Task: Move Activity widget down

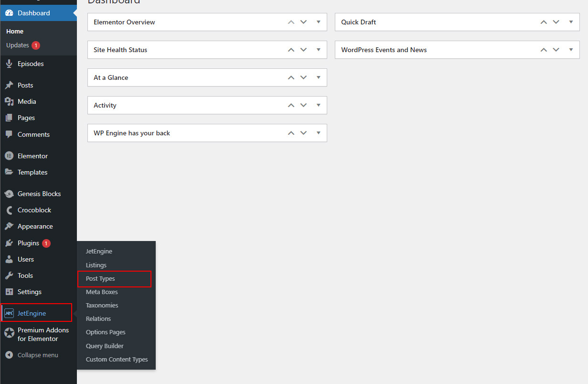Action: coord(303,105)
